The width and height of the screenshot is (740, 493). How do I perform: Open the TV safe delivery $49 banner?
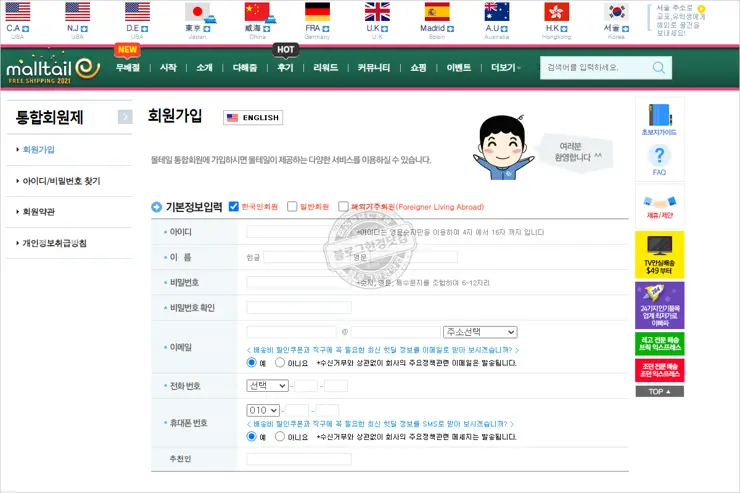click(x=659, y=255)
